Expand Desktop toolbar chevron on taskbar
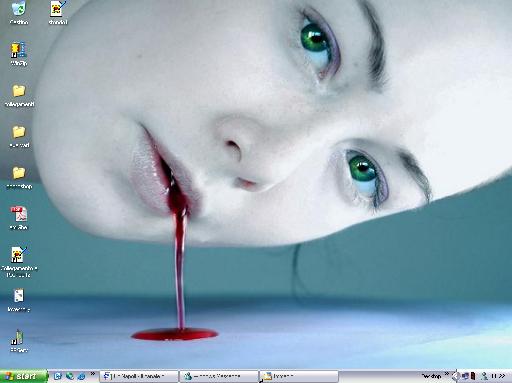512x383 pixels. [447, 374]
